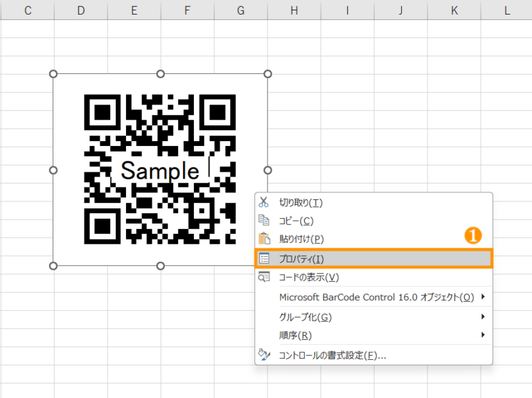Image resolution: width=532 pixels, height=398 pixels.
Task: Expand the グループ化(G) submenu arrow
Action: pyautogui.click(x=482, y=317)
